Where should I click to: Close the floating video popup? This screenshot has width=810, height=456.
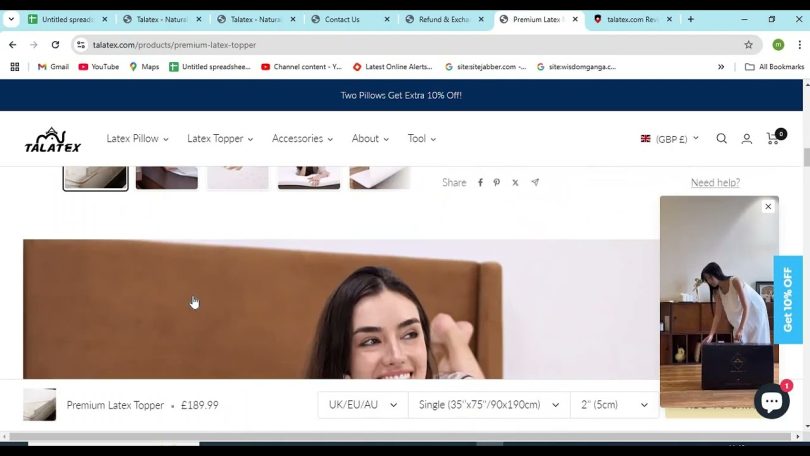[x=768, y=207]
